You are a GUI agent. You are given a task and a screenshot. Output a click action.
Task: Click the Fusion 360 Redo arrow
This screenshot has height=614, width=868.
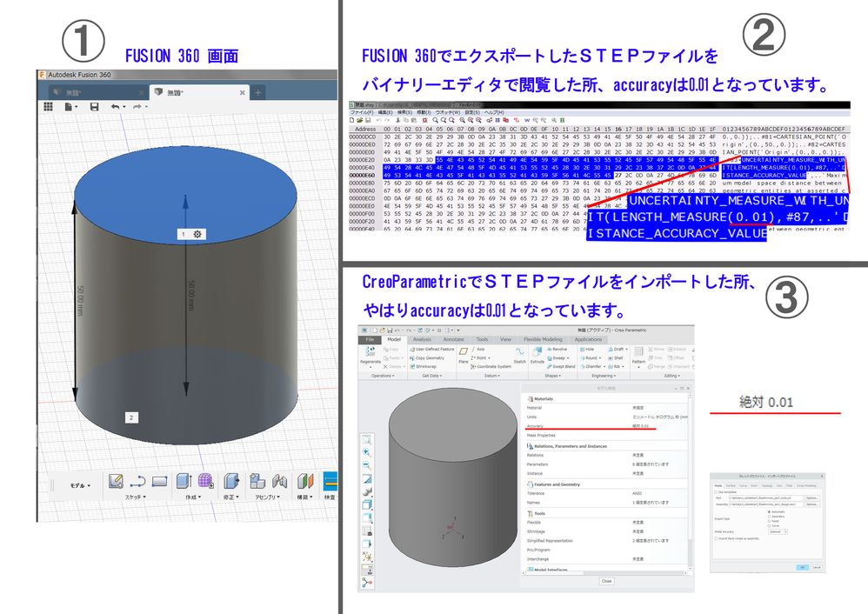coord(137,106)
